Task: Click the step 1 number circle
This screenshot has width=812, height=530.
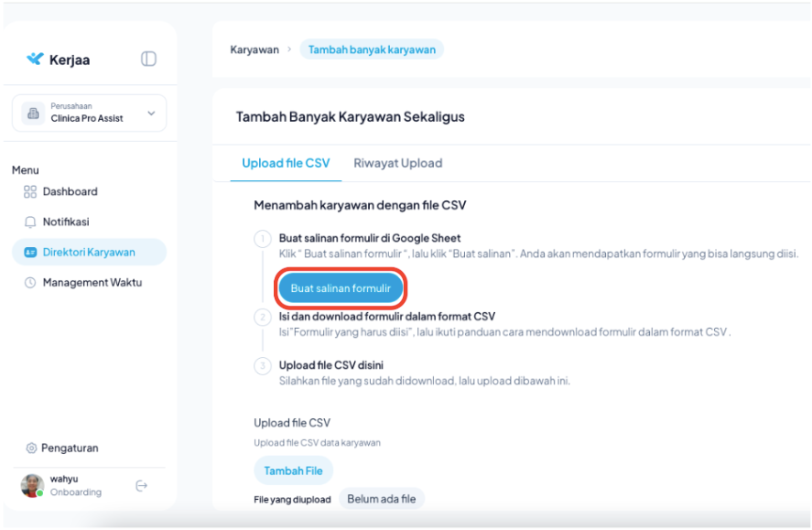Action: pos(262,240)
